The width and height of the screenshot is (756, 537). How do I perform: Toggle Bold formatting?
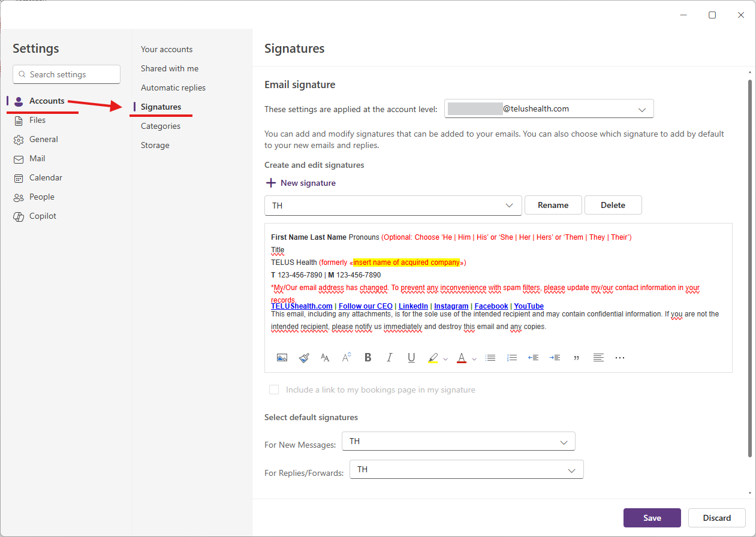coord(368,358)
